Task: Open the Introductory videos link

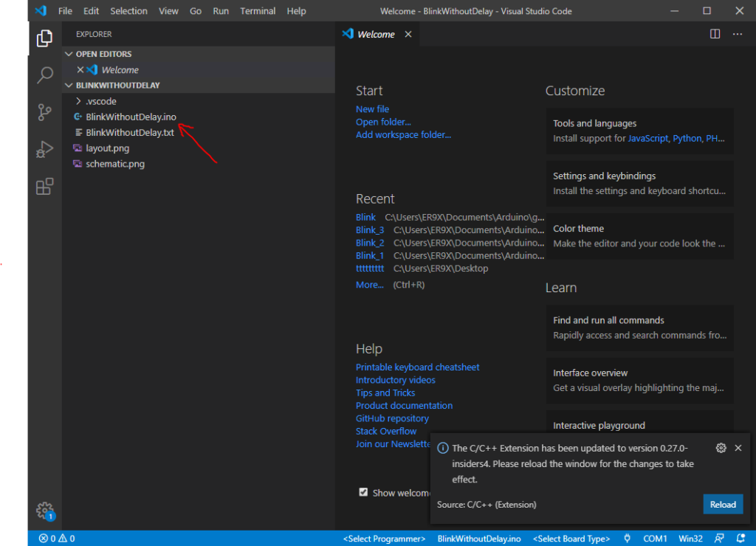Action: (396, 380)
